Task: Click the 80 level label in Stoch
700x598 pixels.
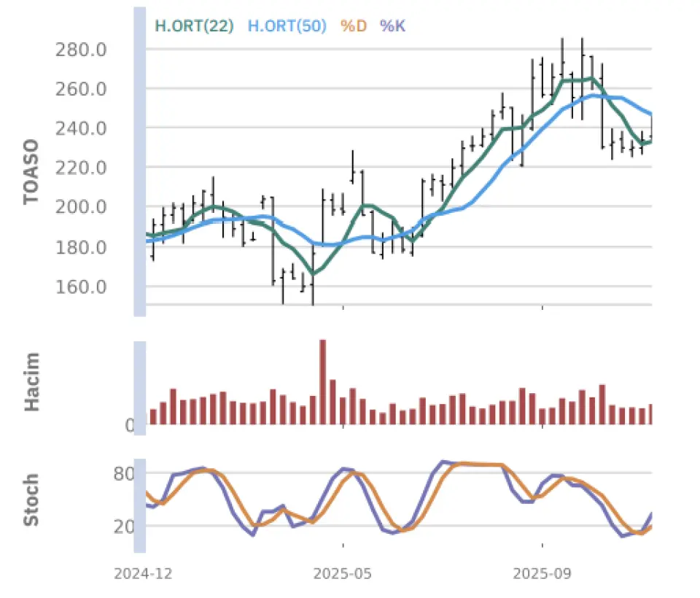Action: click(x=124, y=473)
